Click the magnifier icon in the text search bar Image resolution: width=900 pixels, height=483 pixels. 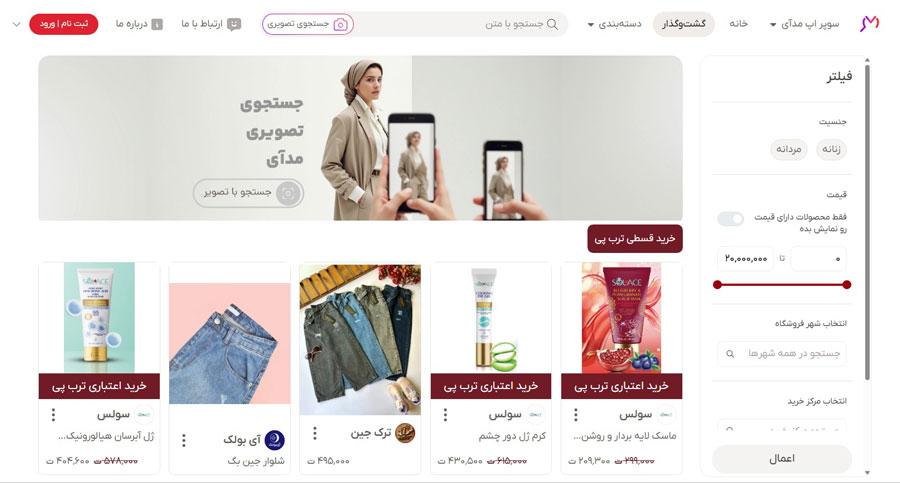click(552, 24)
